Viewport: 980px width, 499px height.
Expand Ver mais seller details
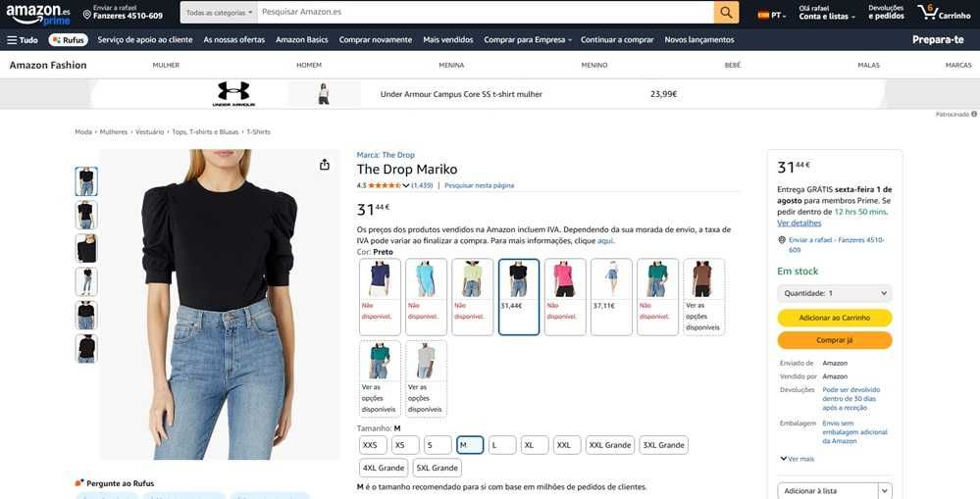click(797, 459)
